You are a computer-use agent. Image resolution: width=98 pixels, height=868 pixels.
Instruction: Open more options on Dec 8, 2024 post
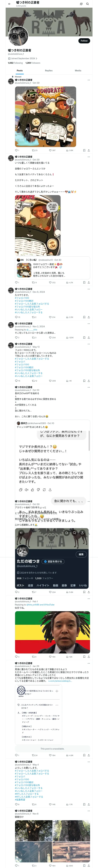click(89, 289)
